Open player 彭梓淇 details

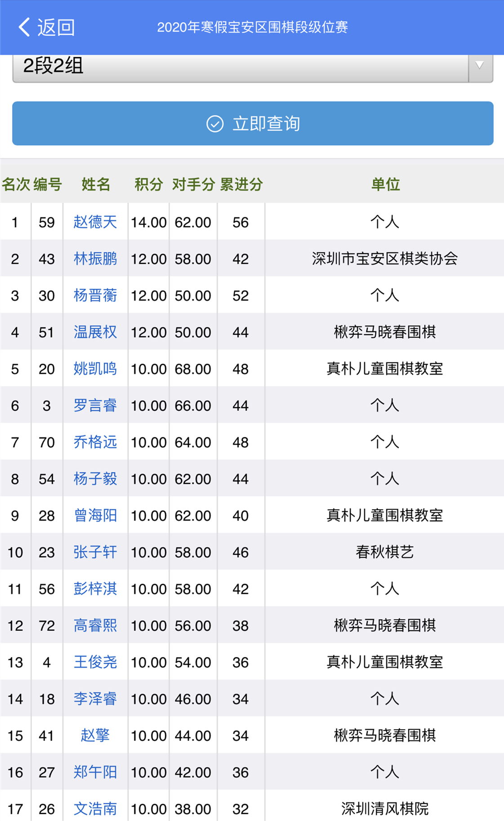[95, 588]
